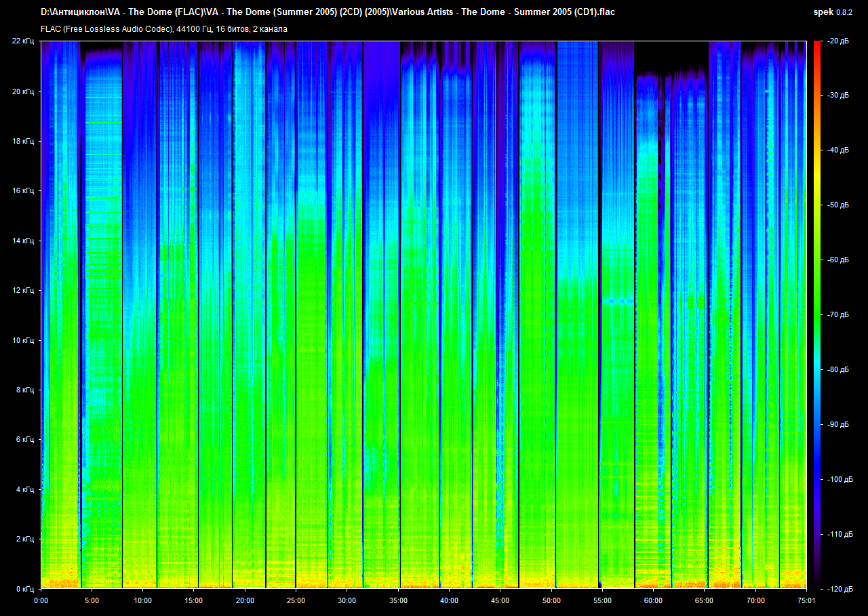Click the 0 кГц frequency axis label

pyautogui.click(x=25, y=589)
